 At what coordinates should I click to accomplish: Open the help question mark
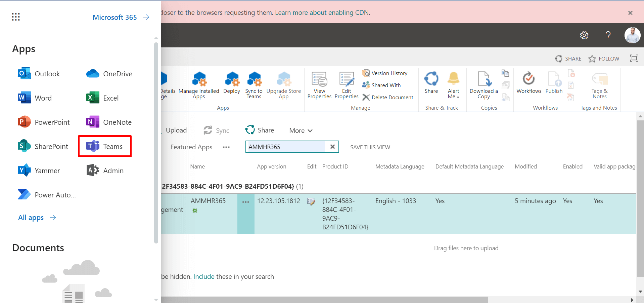point(608,35)
